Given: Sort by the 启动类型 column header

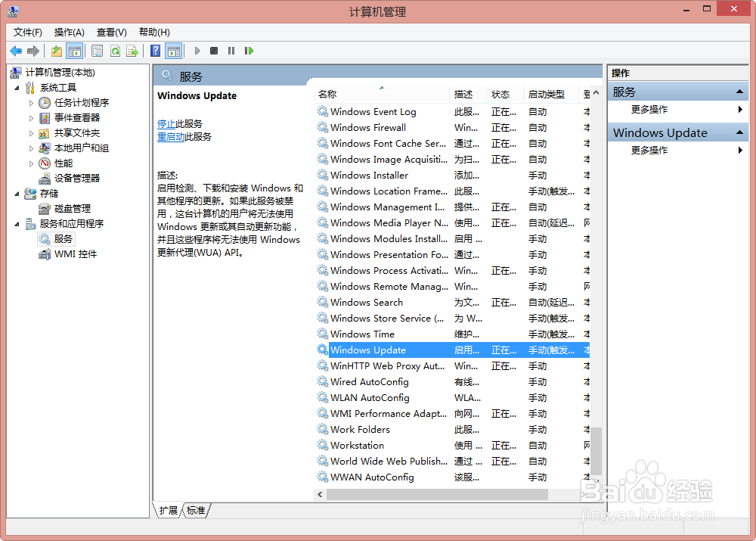Looking at the screenshot, I should click(550, 94).
